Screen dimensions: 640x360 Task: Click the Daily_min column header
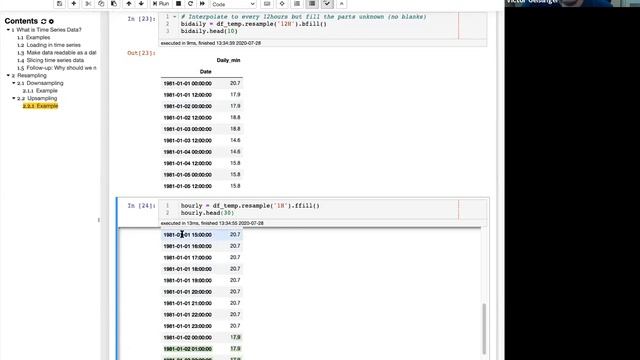(x=228, y=60)
